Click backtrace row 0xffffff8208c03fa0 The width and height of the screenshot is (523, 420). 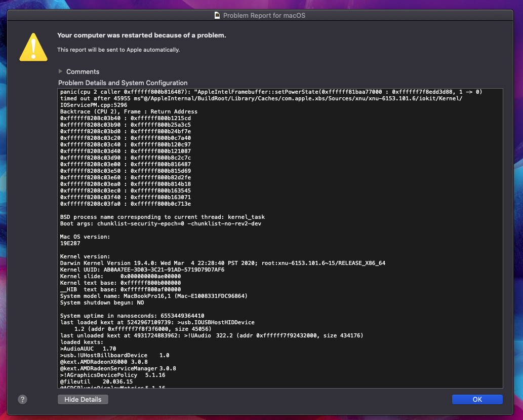(x=126, y=204)
